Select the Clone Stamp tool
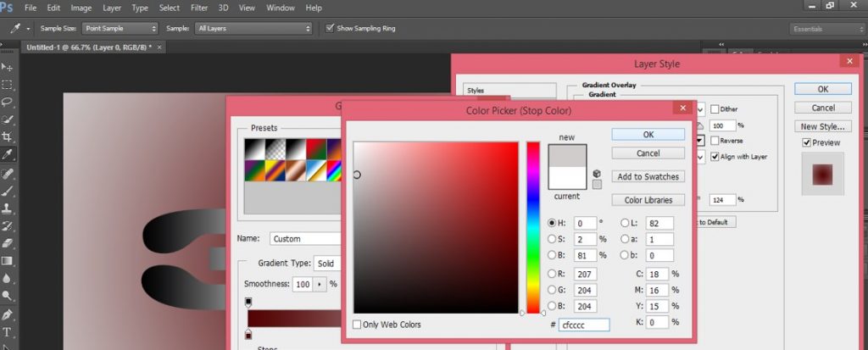868x350 pixels. point(7,208)
